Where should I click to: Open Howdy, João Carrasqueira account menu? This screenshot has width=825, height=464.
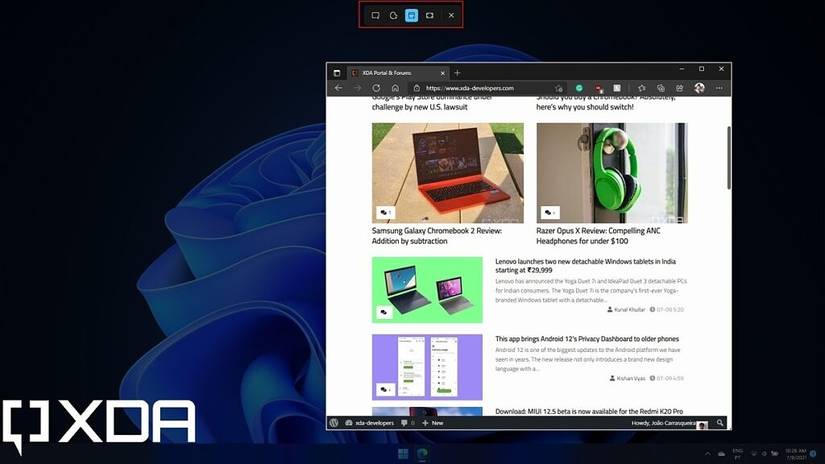(x=669, y=423)
